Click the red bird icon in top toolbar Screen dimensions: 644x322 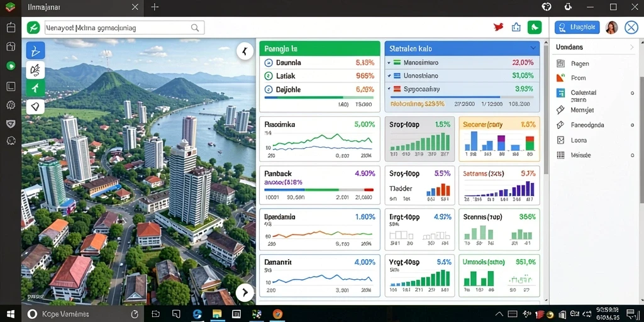[x=499, y=28]
